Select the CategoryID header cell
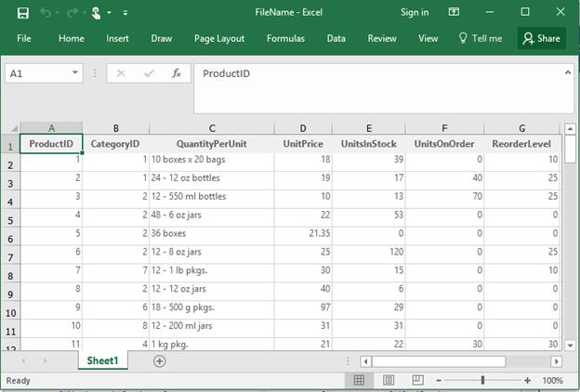Screen dimensions: 580x392 point(115,144)
